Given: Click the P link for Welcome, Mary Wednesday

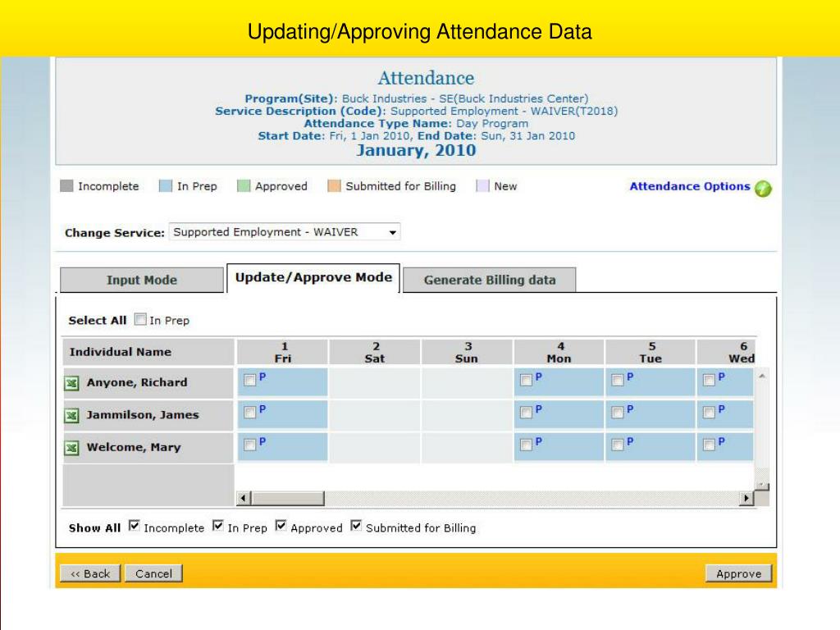Looking at the screenshot, I should coord(722,442).
